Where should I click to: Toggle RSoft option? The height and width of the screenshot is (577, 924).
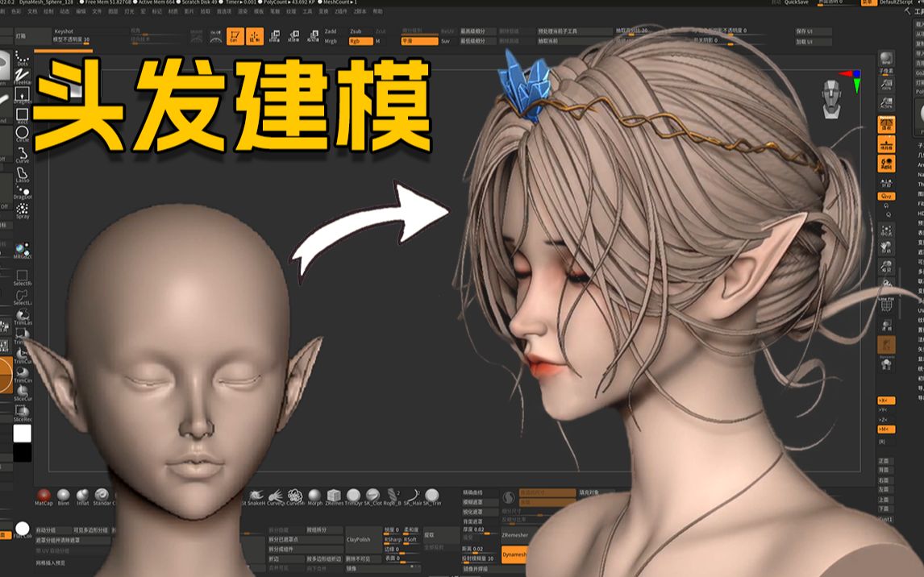pos(410,539)
